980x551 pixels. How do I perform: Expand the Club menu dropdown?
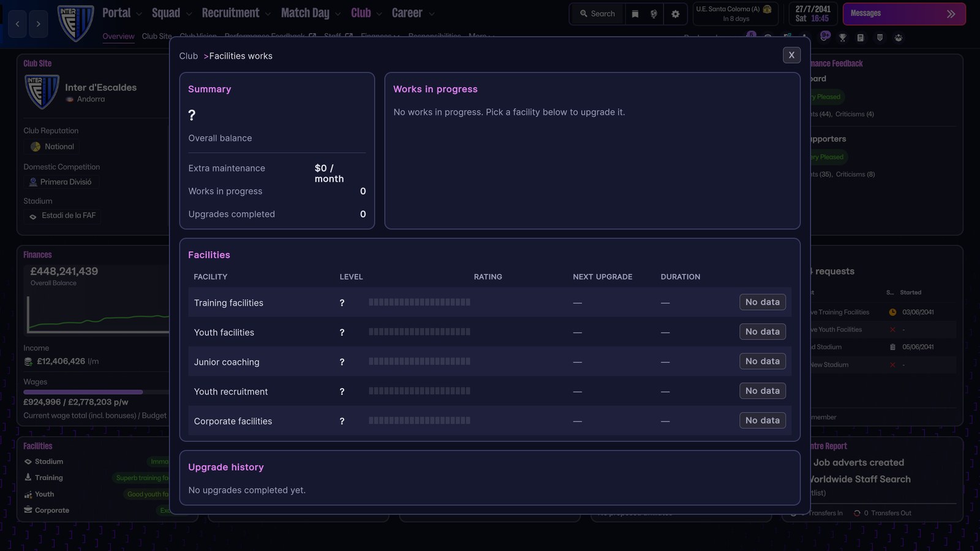click(379, 14)
